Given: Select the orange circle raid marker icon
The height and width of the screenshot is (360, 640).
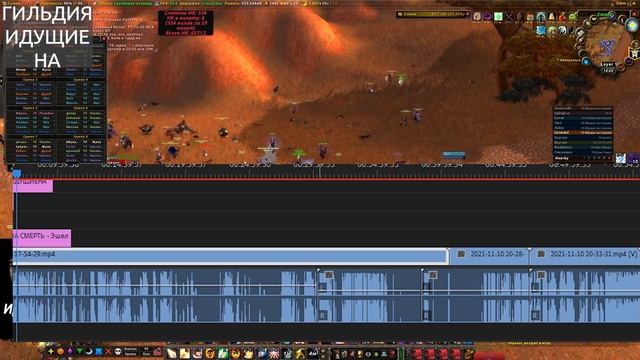Looking at the screenshot, I should pyautogui.click(x=60, y=351).
